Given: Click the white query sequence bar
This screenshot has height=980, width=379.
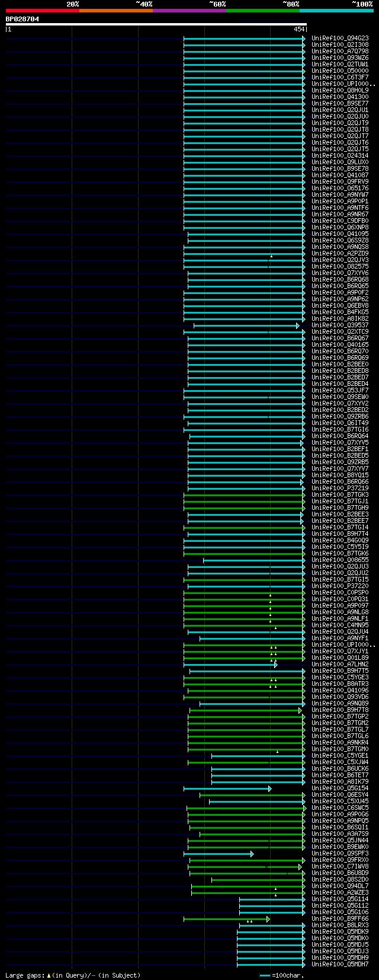Looking at the screenshot, I should point(156,24).
